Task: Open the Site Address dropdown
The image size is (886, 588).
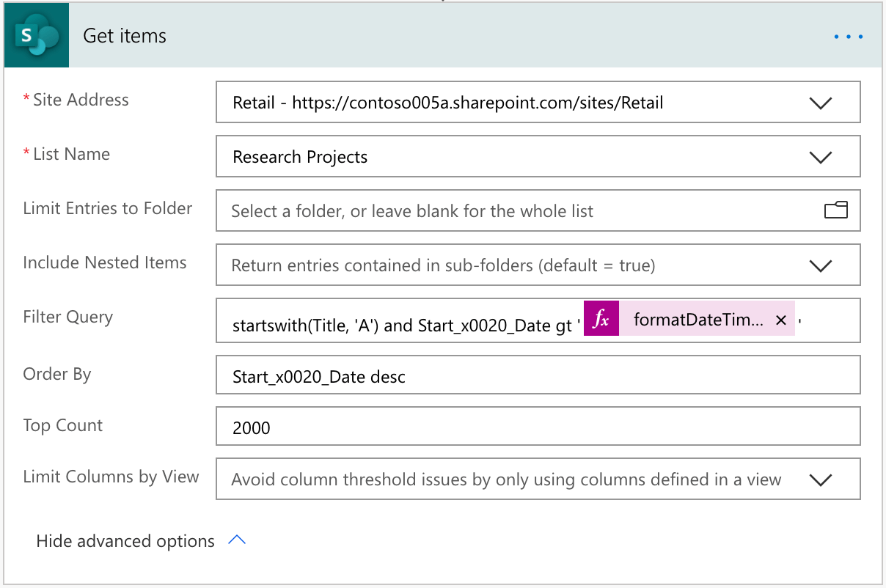Action: (x=821, y=102)
